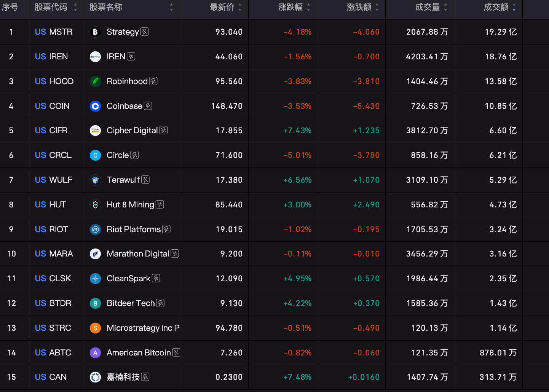Click the badge icon next to Circle
Screen dimensions: 549x392
(x=134, y=155)
